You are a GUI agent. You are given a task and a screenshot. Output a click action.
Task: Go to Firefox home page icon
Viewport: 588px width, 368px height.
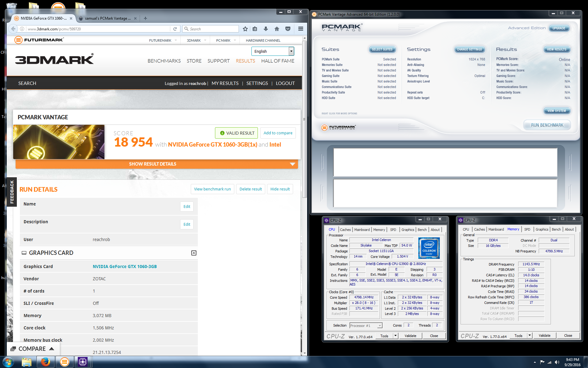pyautogui.click(x=277, y=29)
